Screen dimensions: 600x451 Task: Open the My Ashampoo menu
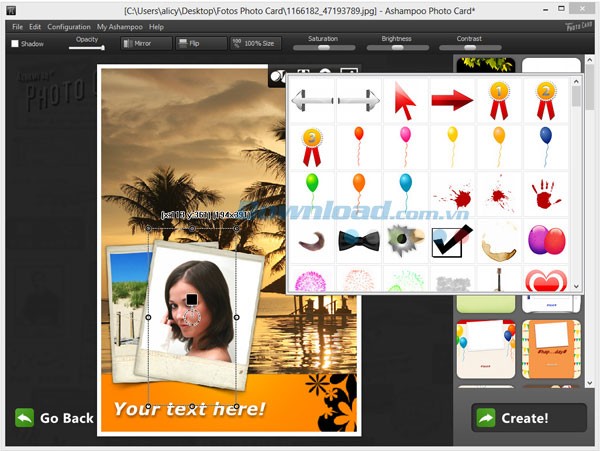coord(119,26)
